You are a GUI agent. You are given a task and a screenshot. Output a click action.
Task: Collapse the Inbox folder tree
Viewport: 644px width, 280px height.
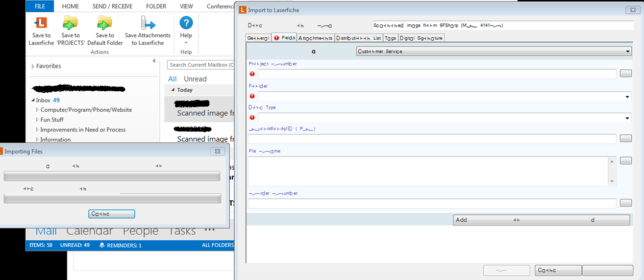[x=34, y=100]
